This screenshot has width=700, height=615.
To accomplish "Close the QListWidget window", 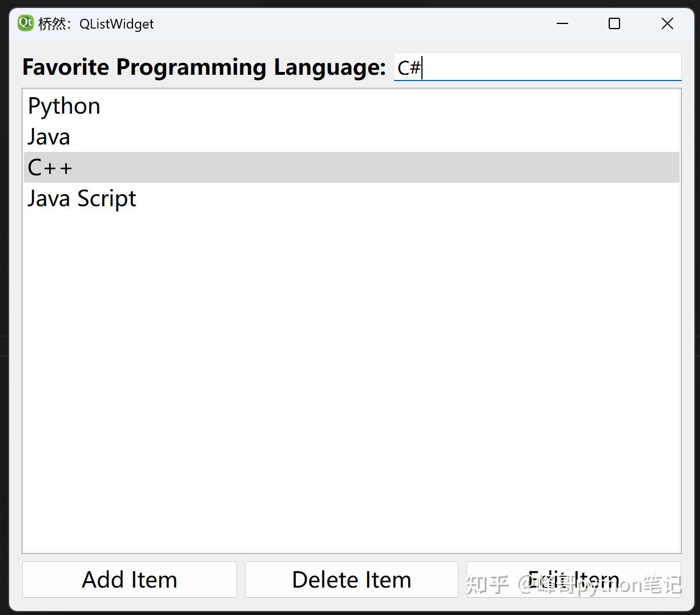I will point(667,23).
